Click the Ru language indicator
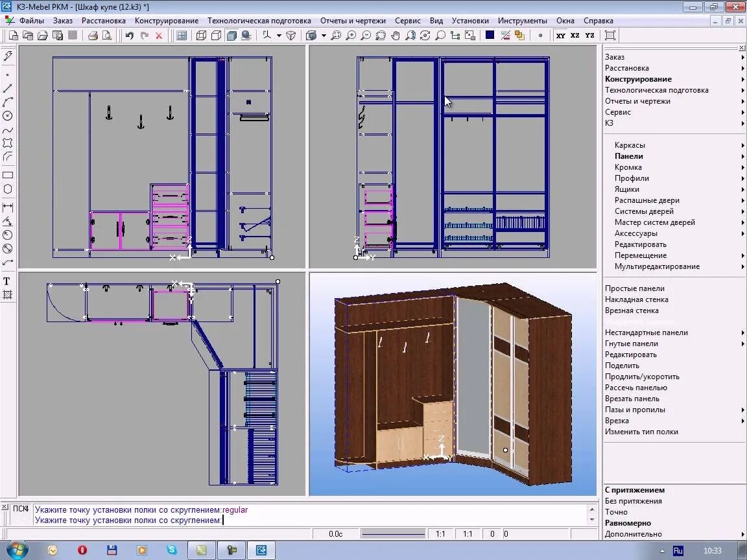 coord(678,550)
